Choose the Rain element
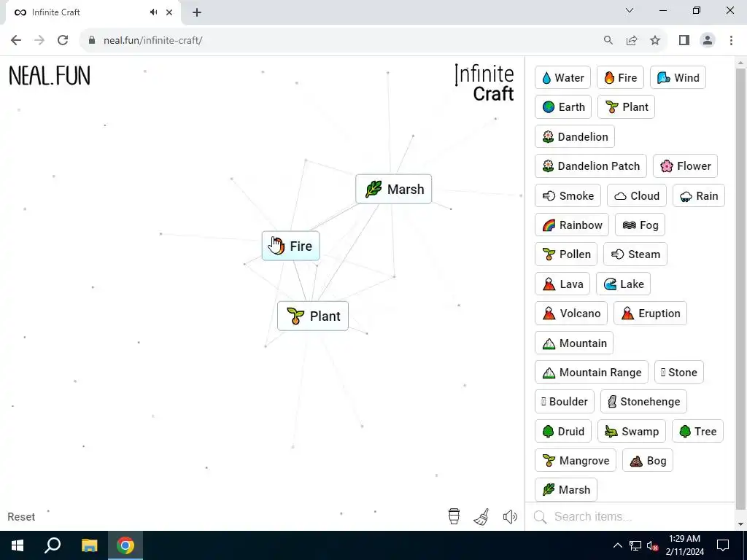This screenshot has width=747, height=560. pos(699,195)
